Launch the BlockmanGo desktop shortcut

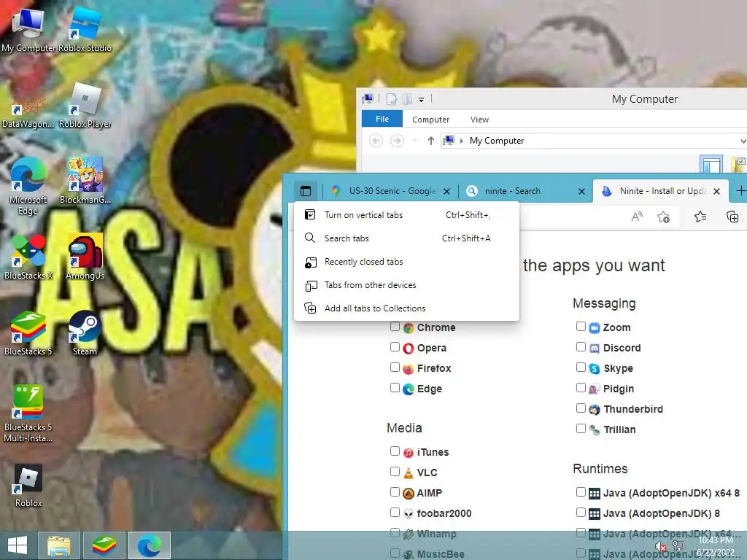pos(85,181)
